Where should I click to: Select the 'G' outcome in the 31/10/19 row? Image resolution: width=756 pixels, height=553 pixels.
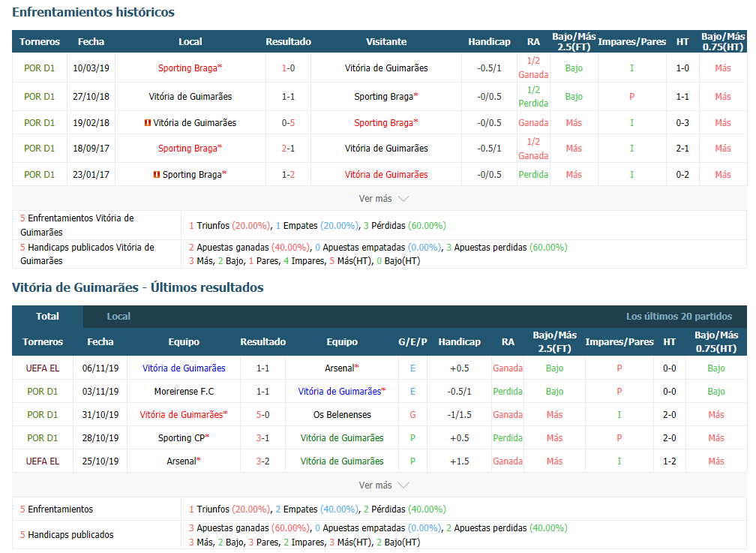tap(412, 414)
